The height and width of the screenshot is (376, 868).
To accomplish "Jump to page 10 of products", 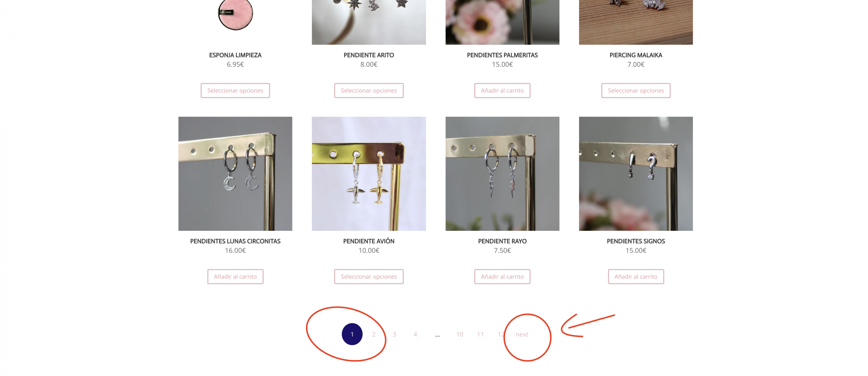I will [x=460, y=334].
